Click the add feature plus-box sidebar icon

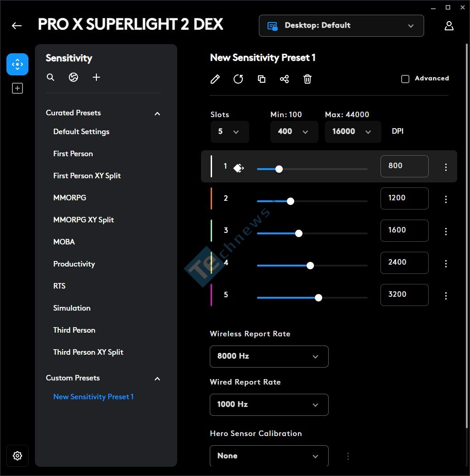tap(17, 88)
